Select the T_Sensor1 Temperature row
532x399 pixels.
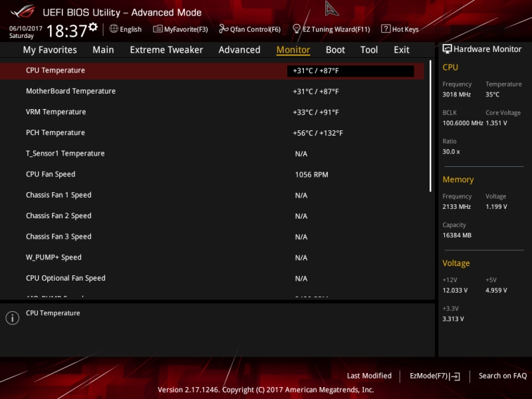click(212, 154)
